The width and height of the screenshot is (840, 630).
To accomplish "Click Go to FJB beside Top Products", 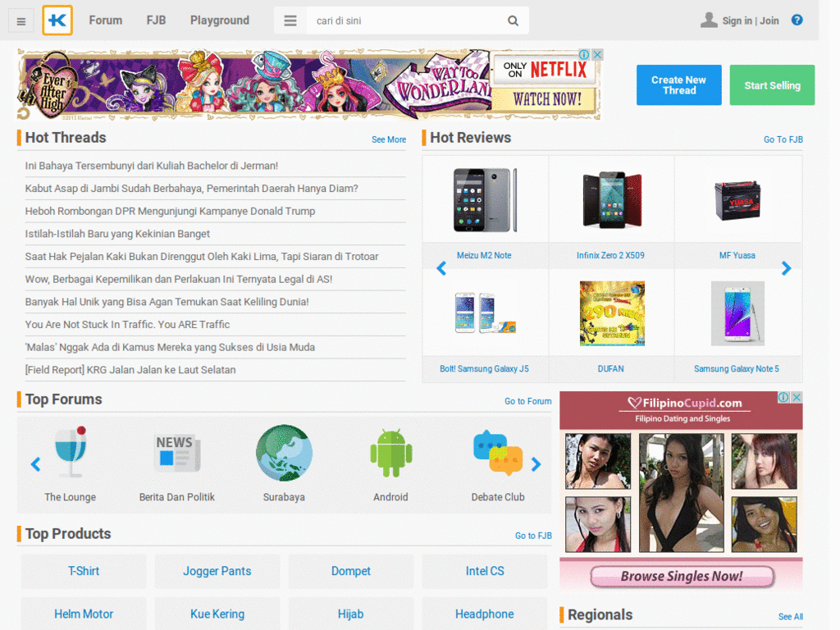I will tap(533, 536).
